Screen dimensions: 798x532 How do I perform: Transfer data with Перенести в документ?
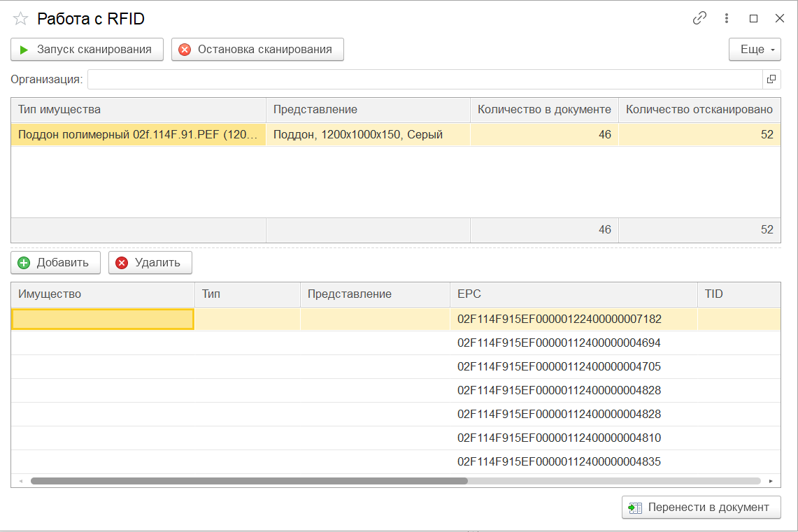701,508
